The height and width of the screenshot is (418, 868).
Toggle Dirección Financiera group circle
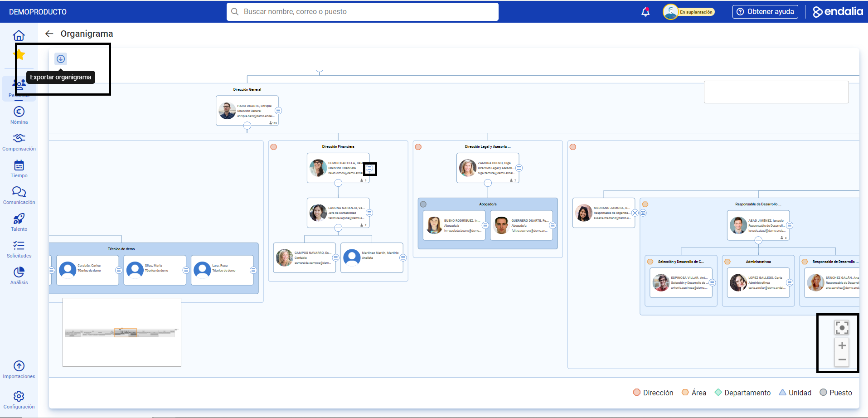click(274, 147)
